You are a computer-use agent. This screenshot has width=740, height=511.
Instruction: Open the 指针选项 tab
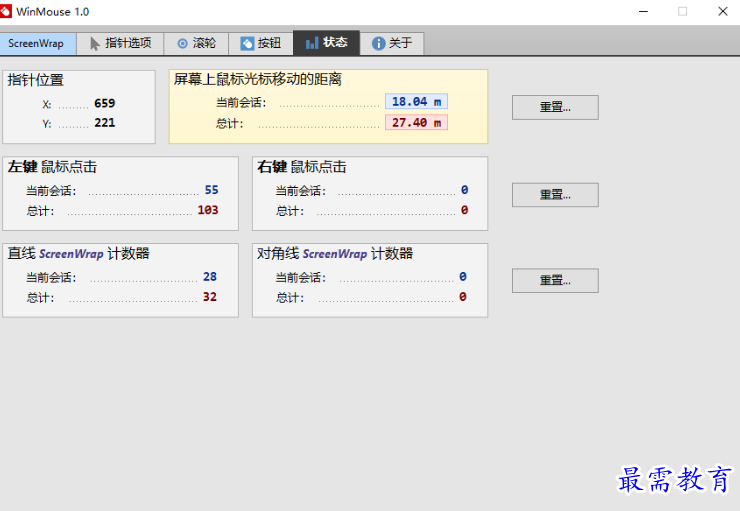[120, 44]
